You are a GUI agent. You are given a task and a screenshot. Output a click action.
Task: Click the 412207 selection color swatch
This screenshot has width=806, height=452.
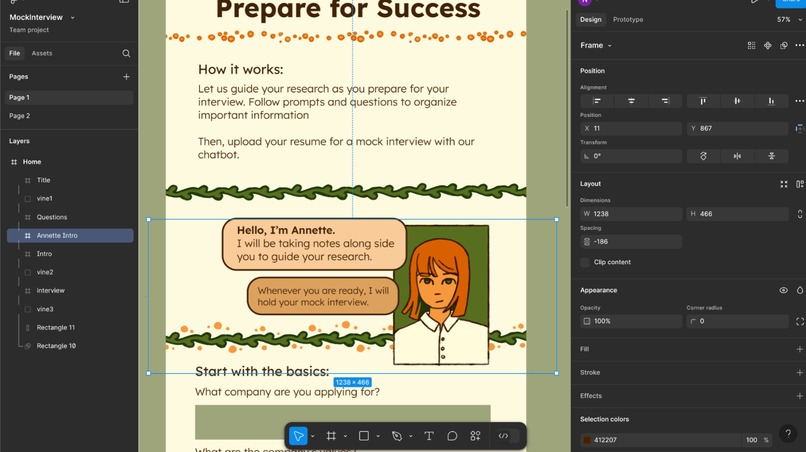point(587,440)
